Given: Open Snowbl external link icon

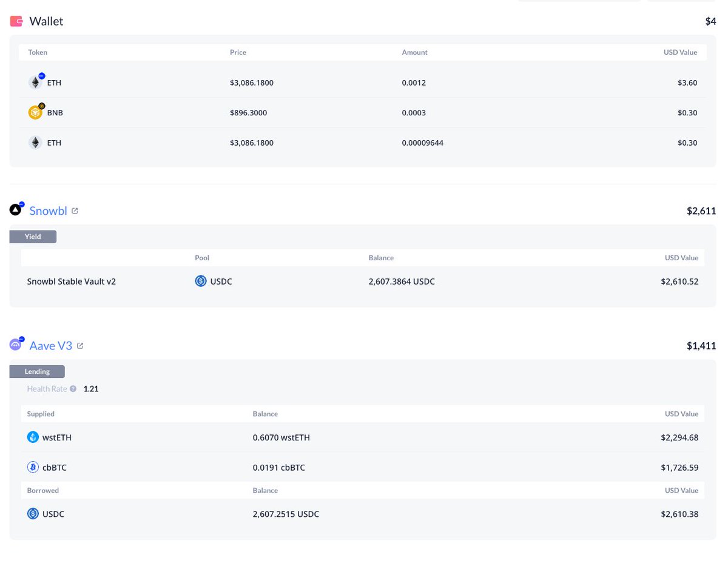Looking at the screenshot, I should 75,211.
